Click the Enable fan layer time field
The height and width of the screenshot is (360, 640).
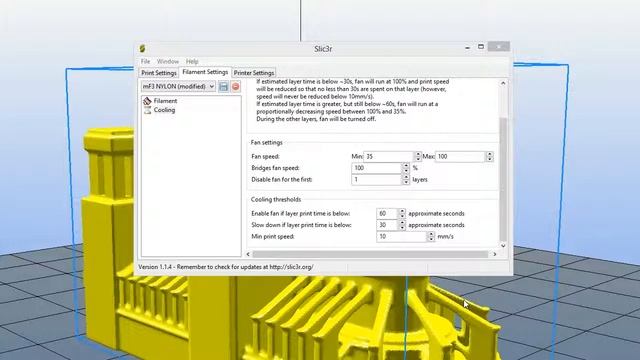pyautogui.click(x=387, y=213)
